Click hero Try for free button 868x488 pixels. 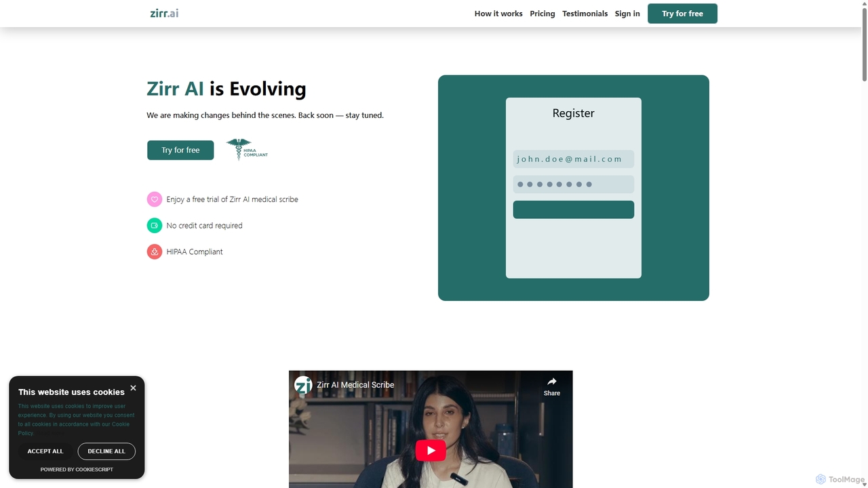(180, 150)
